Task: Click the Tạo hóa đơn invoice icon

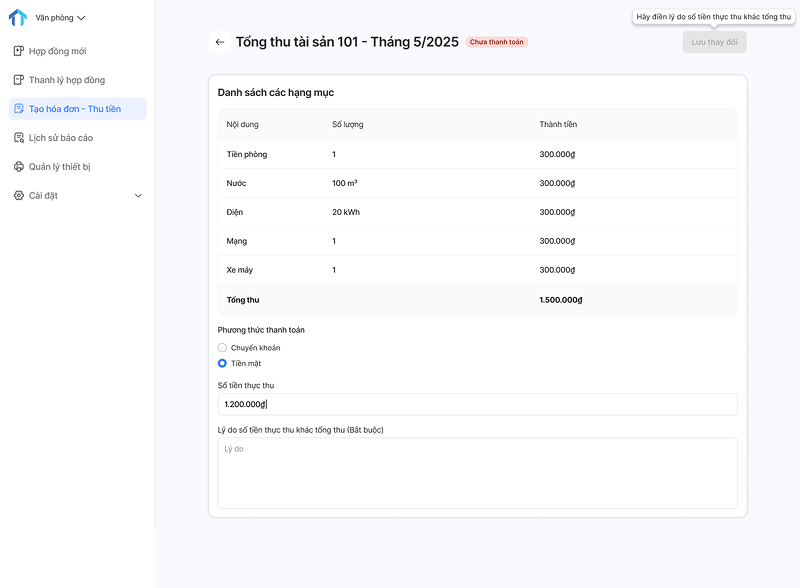Action: pyautogui.click(x=19, y=109)
